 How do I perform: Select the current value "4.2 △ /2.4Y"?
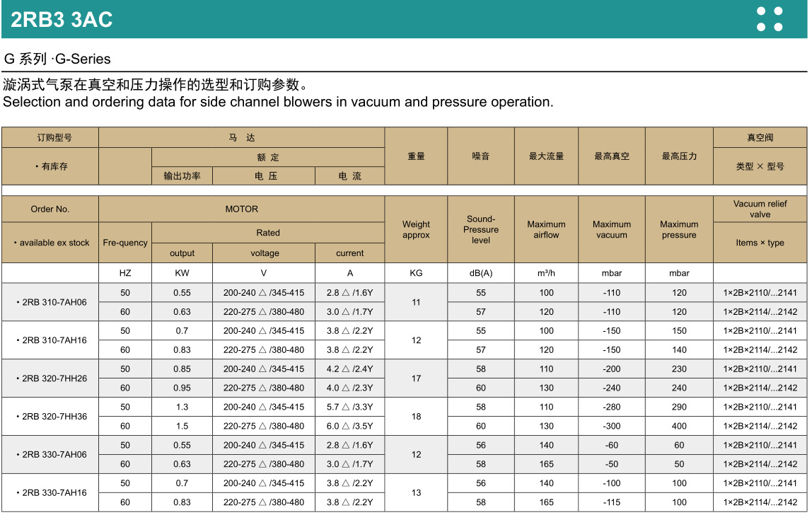click(x=350, y=369)
